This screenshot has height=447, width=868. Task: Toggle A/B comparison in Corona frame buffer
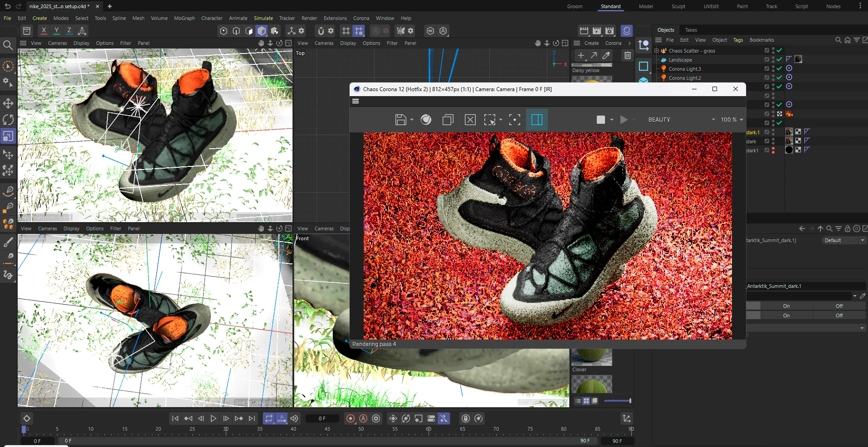point(537,120)
